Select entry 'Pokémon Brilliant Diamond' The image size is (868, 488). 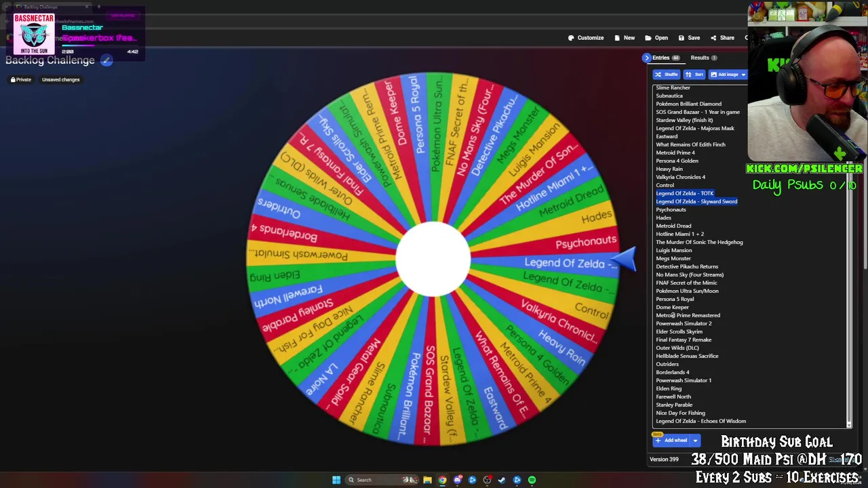(688, 104)
